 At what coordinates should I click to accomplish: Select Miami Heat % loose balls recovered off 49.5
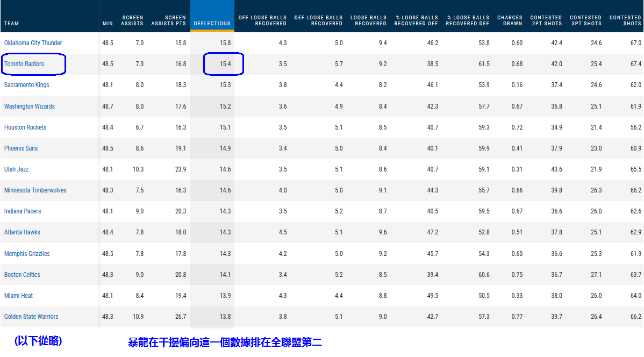[433, 295]
